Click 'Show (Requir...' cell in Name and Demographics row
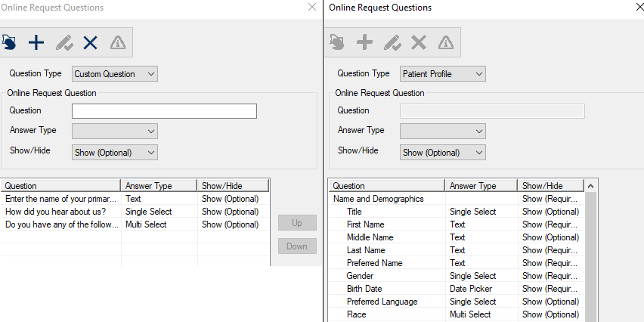This screenshot has height=322, width=644. [550, 199]
